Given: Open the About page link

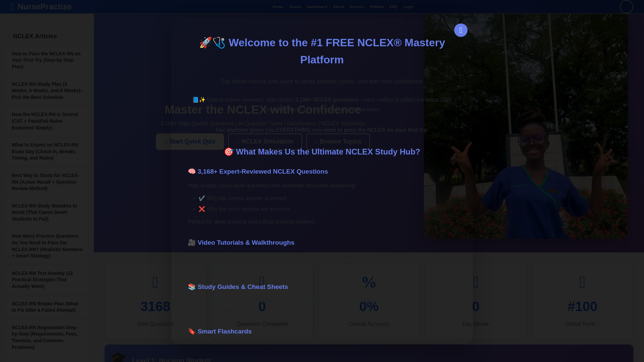Looking at the screenshot, I should (338, 7).
